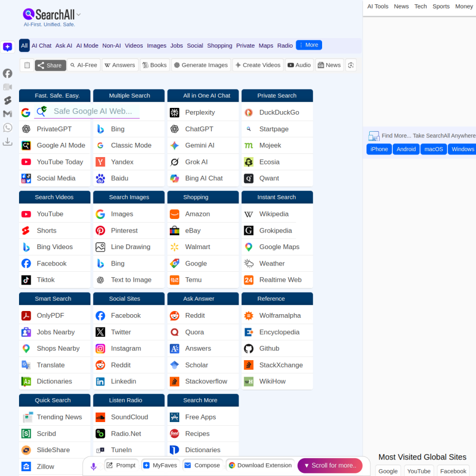
Task: Open the Audio toolbar button
Action: pyautogui.click(x=299, y=65)
